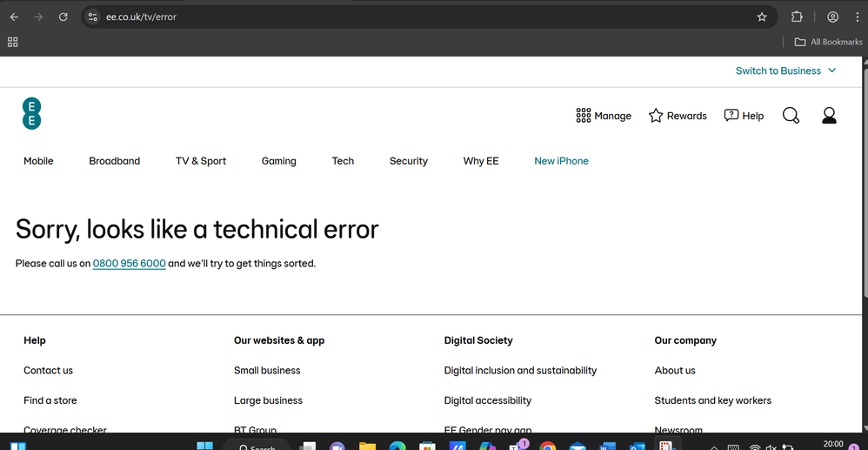Click the EE logo icon

click(32, 114)
